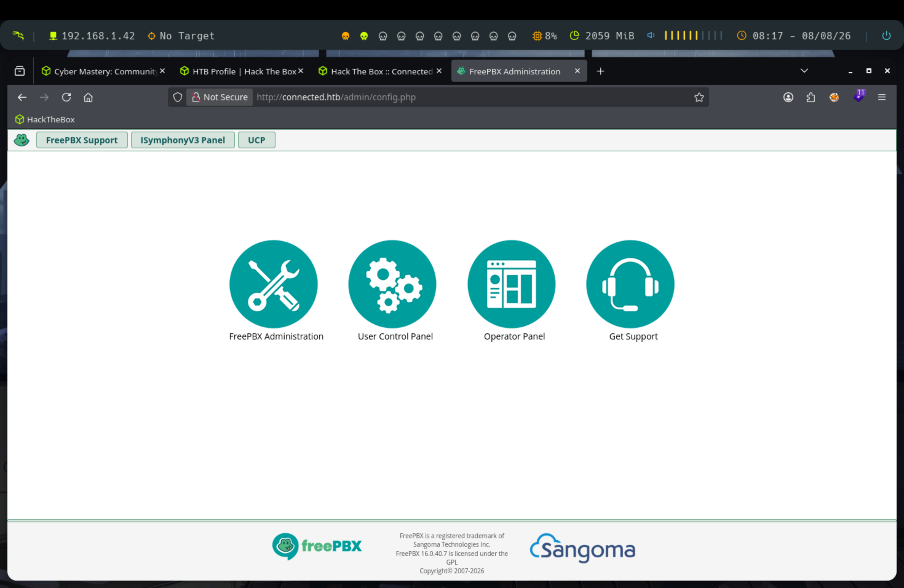Open the extensions puzzle icon

(811, 97)
